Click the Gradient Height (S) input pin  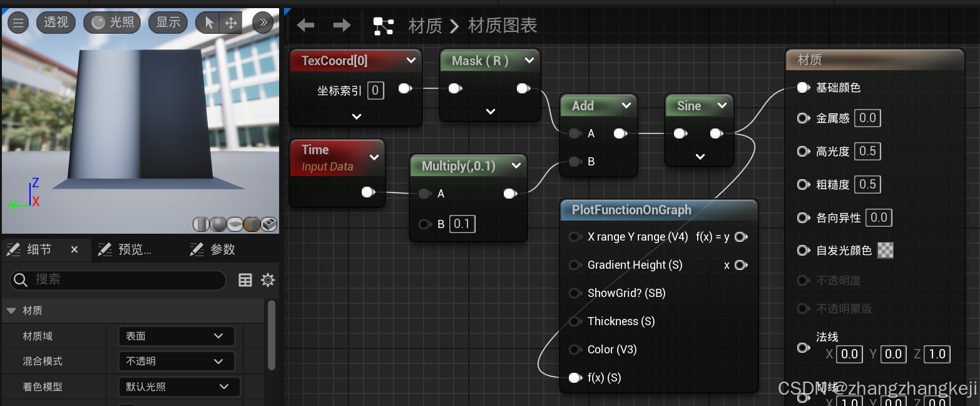[574, 265]
